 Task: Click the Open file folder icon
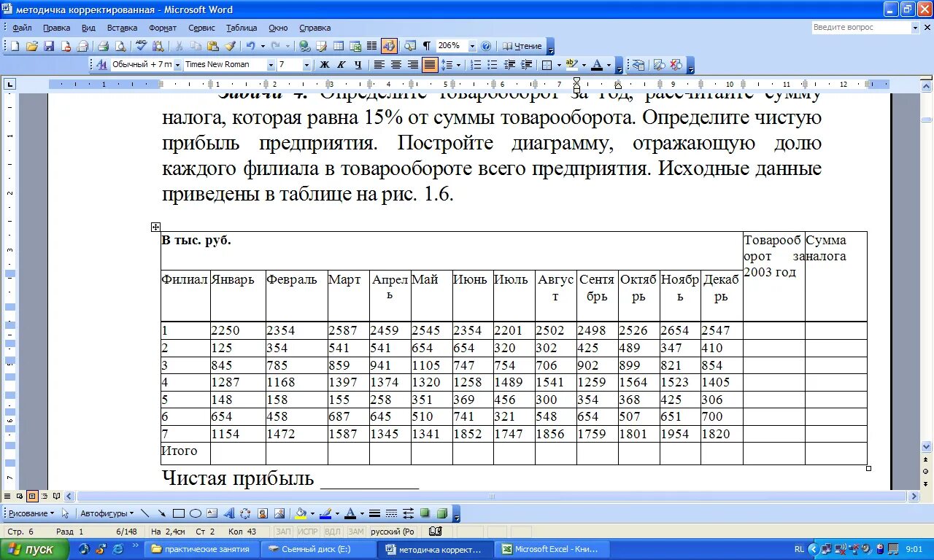click(x=32, y=46)
